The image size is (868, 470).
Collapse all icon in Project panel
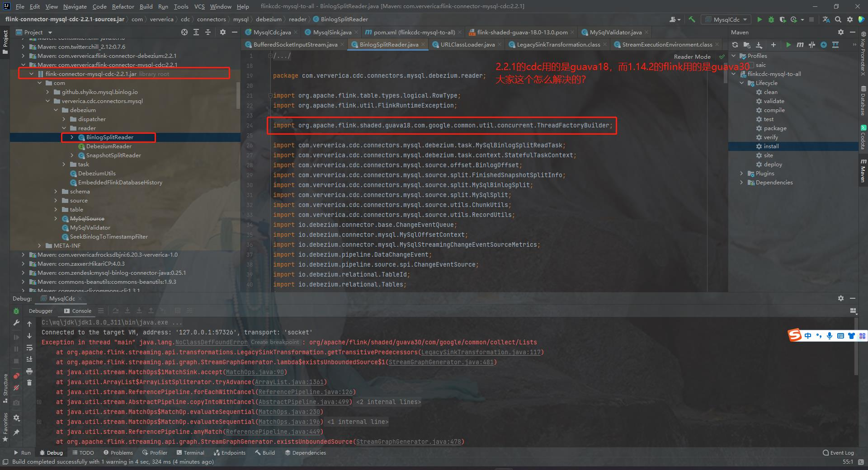coord(208,32)
